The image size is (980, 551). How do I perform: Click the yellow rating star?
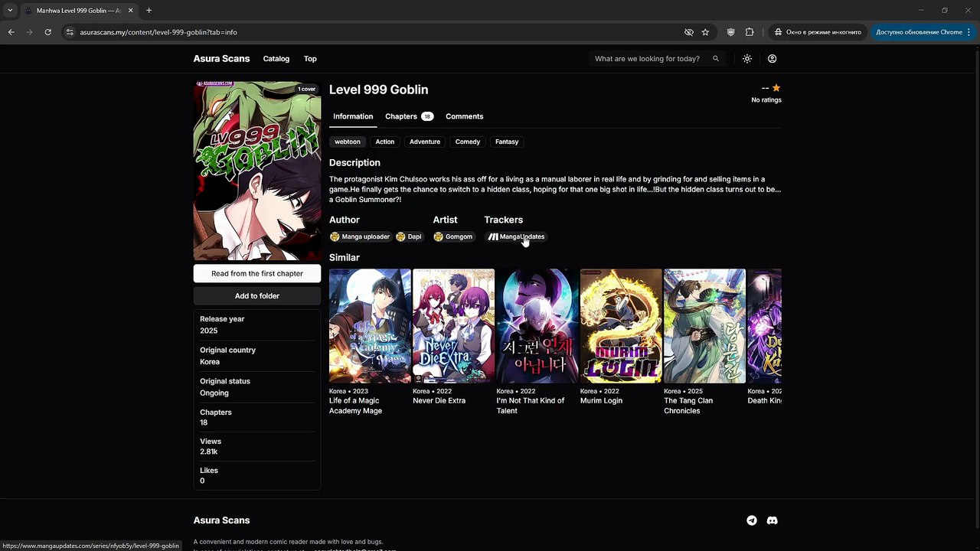[776, 88]
